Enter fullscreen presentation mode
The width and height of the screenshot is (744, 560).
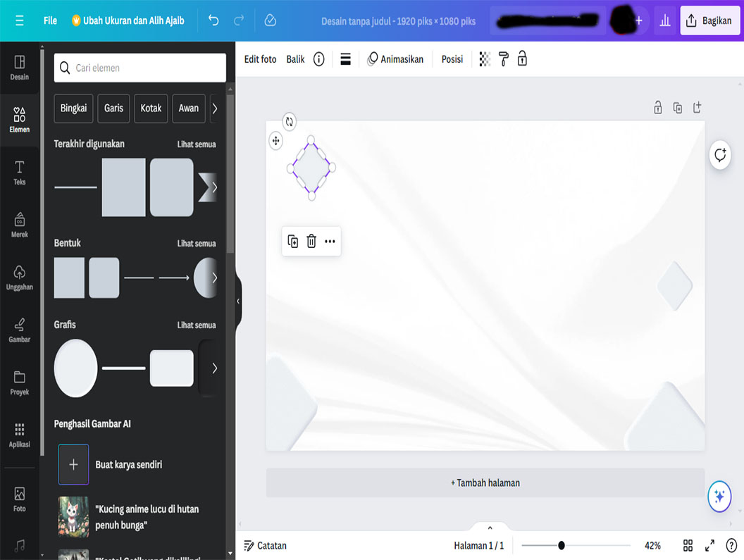[709, 545]
